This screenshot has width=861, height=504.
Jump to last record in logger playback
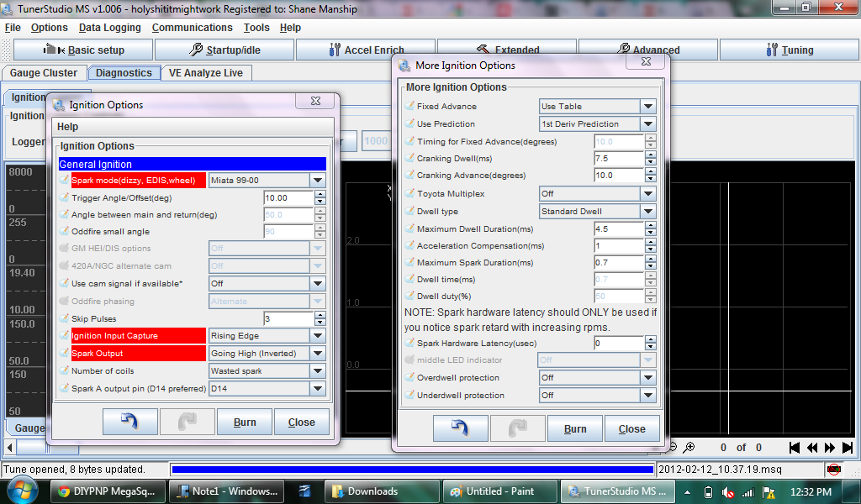(848, 448)
